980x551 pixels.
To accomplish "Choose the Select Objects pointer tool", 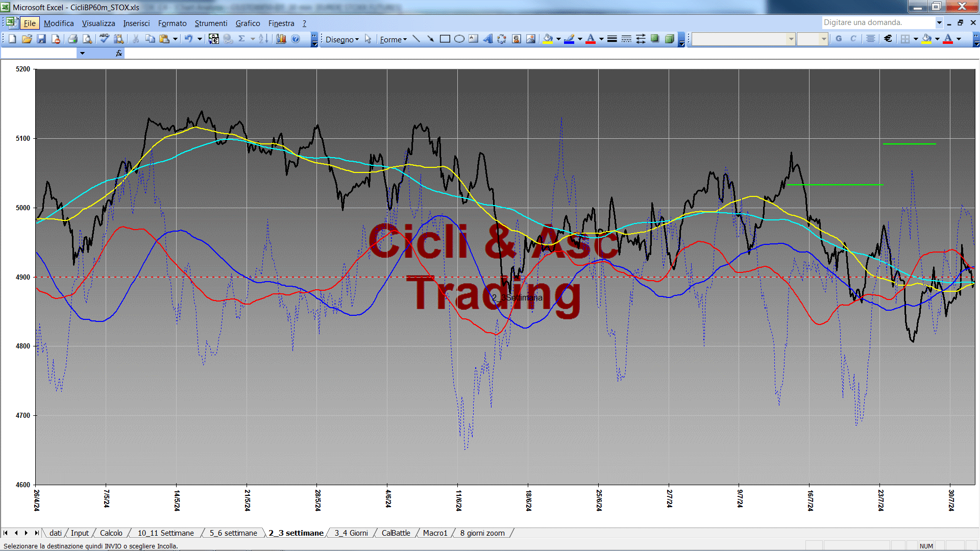I will coord(368,39).
